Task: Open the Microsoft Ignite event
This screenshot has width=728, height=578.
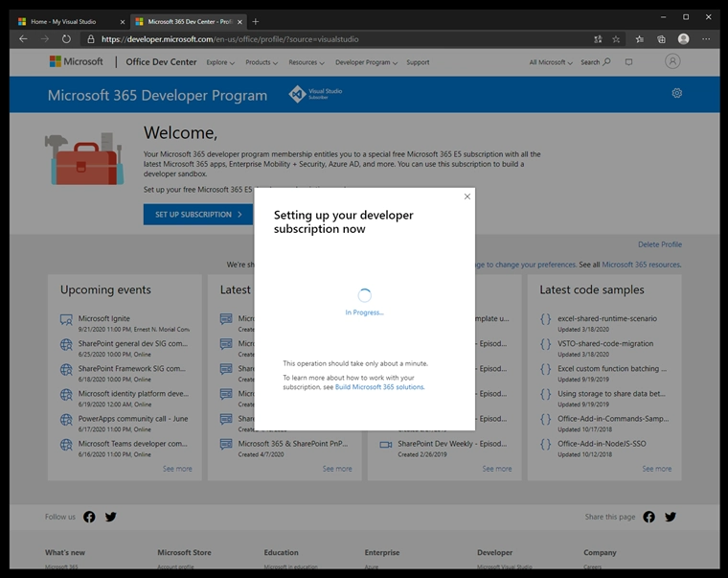Action: tap(104, 319)
